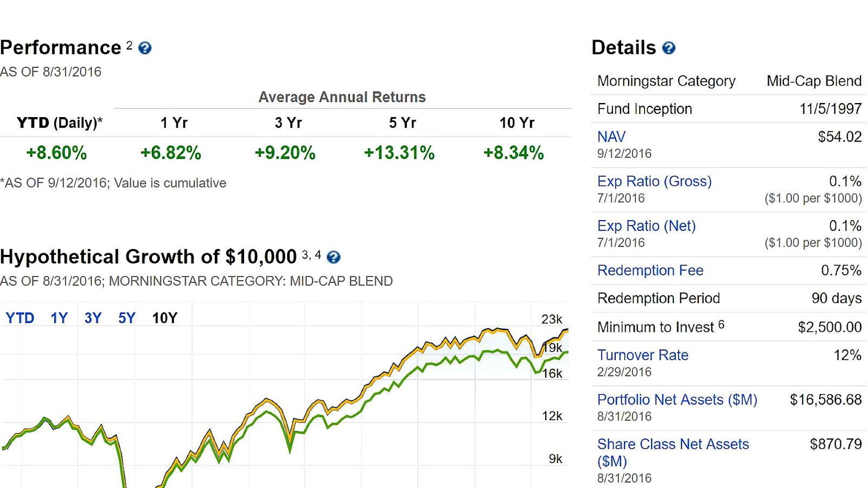The image size is (868, 488).
Task: Click the help icon next to Details
Action: [669, 48]
